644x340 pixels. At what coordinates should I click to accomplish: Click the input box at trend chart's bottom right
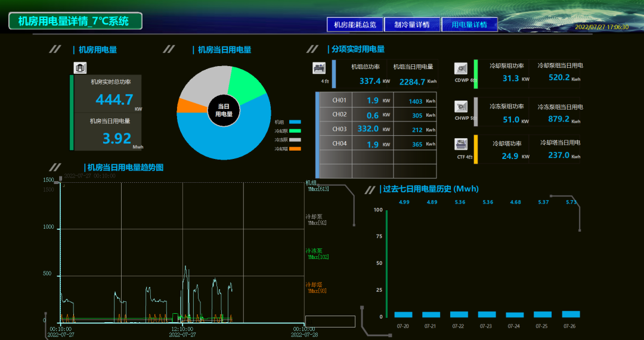pos(330,322)
